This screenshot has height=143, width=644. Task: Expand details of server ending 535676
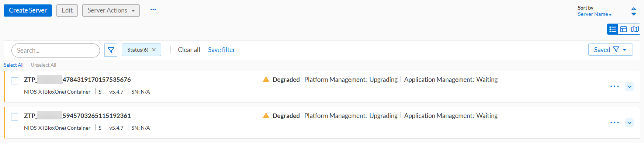[x=629, y=87]
